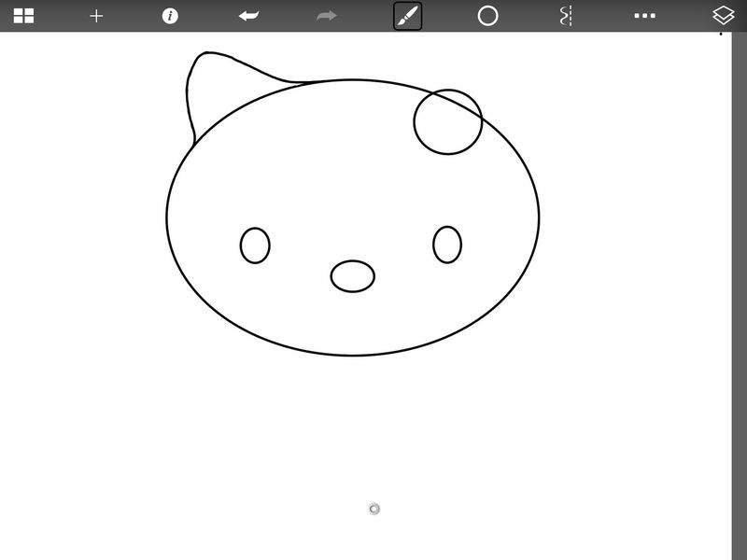Open the circle color picker
This screenshot has height=560, width=747.
tap(487, 16)
